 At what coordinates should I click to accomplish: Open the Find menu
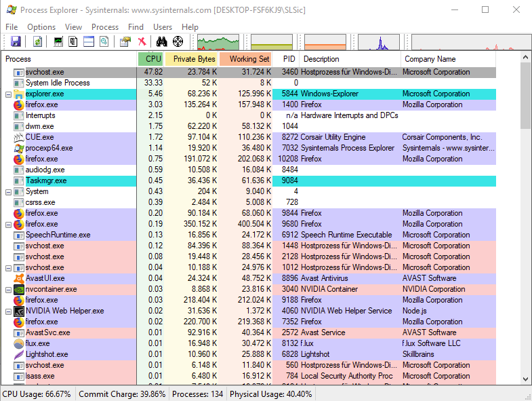coord(136,27)
